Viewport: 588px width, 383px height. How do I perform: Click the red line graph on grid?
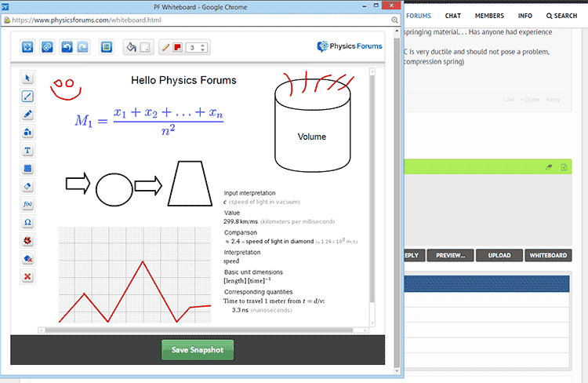click(135, 292)
